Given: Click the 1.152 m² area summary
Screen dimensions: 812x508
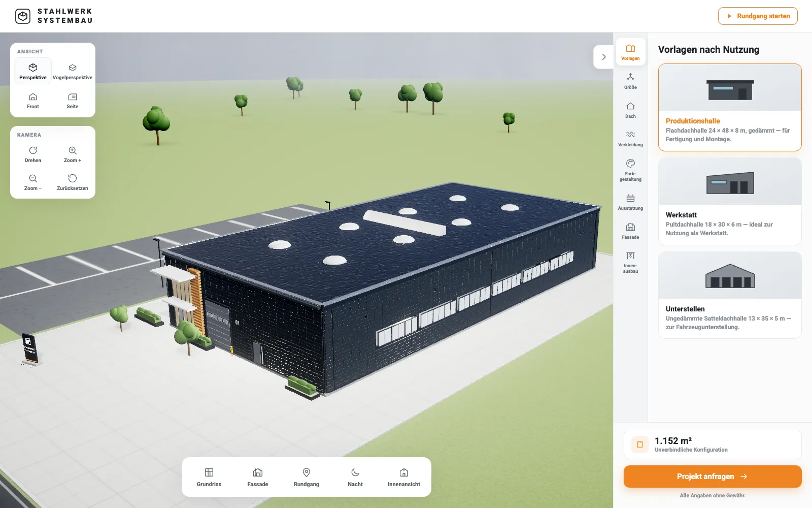Looking at the screenshot, I should (713, 444).
